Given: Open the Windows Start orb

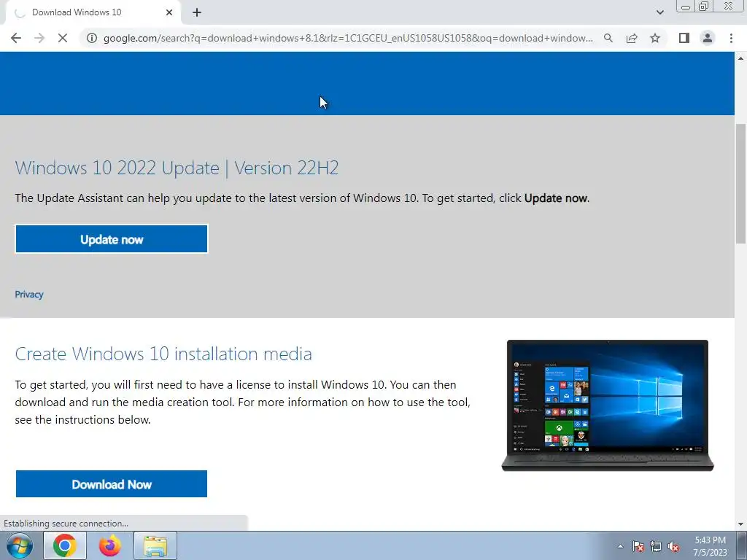Looking at the screenshot, I should [20, 545].
